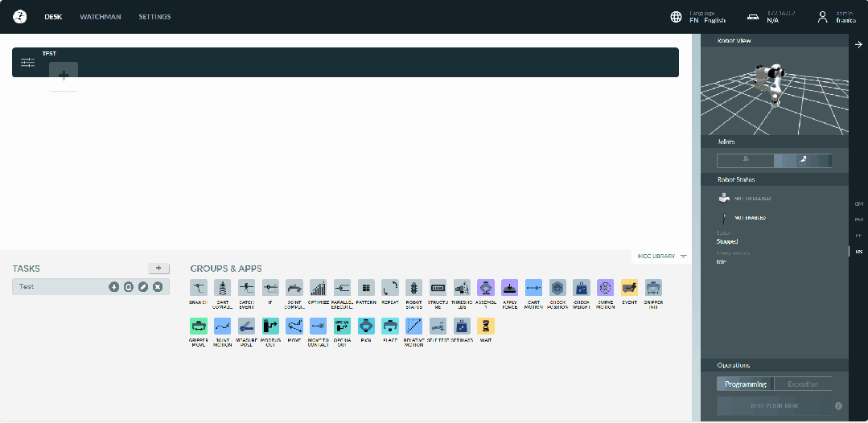Viewport: 868px width, 423px height.
Task: Select the Move To Contact app icon
Action: 318,326
